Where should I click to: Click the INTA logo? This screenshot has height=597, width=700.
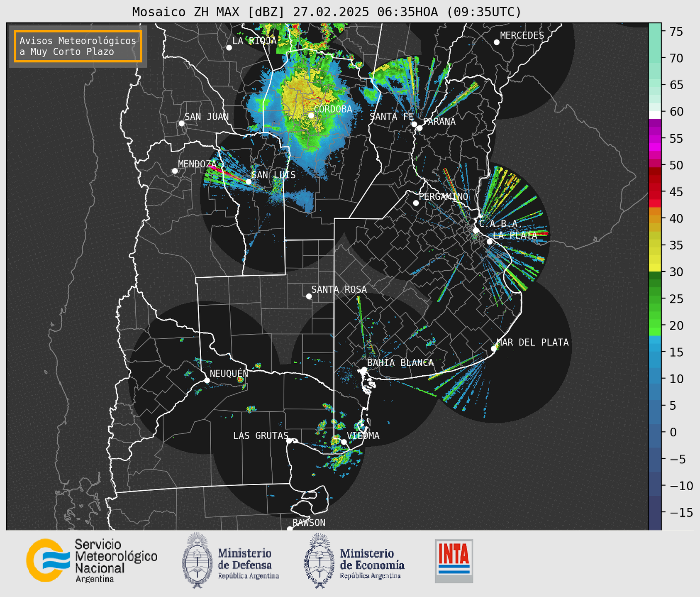coord(454,561)
